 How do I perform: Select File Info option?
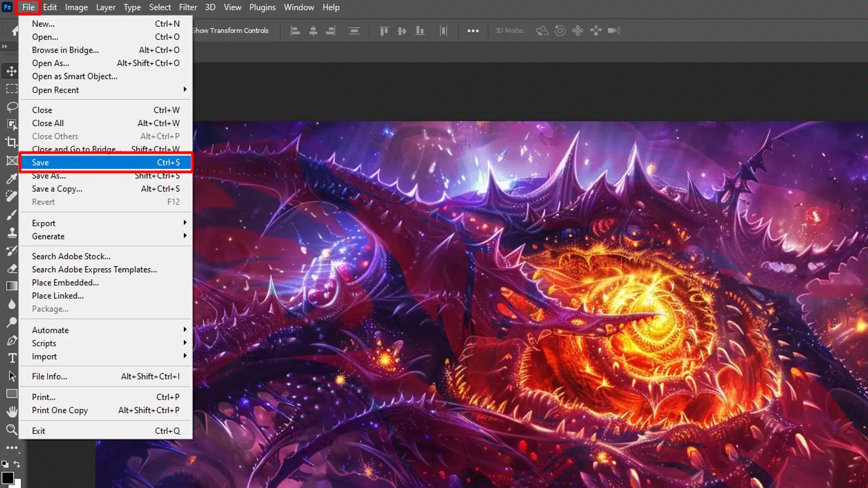click(49, 376)
